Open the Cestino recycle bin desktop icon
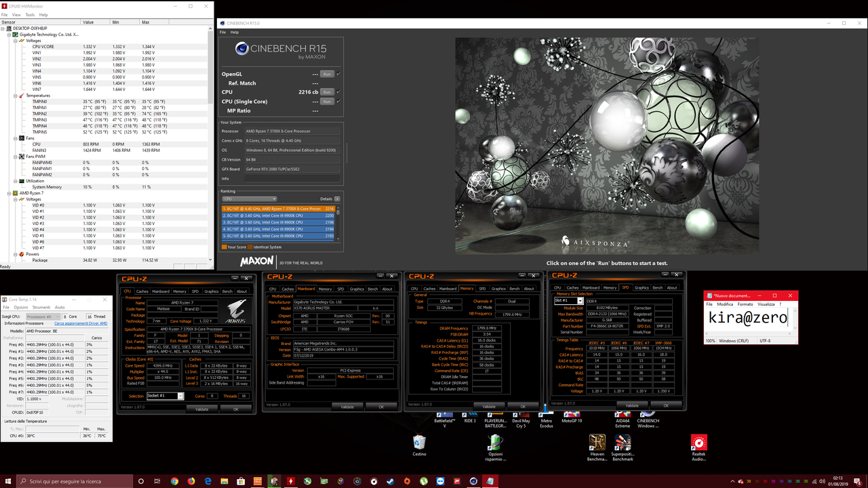The height and width of the screenshot is (488, 868). (x=419, y=445)
